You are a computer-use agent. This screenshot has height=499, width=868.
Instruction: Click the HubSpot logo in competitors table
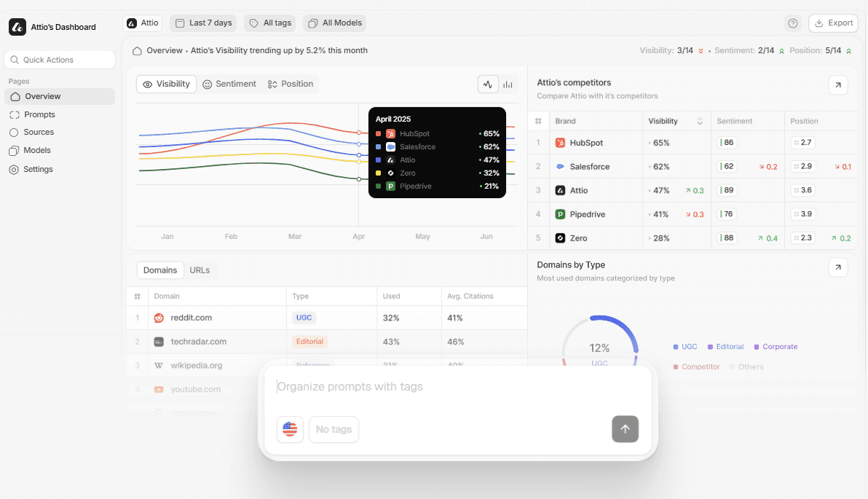(560, 143)
